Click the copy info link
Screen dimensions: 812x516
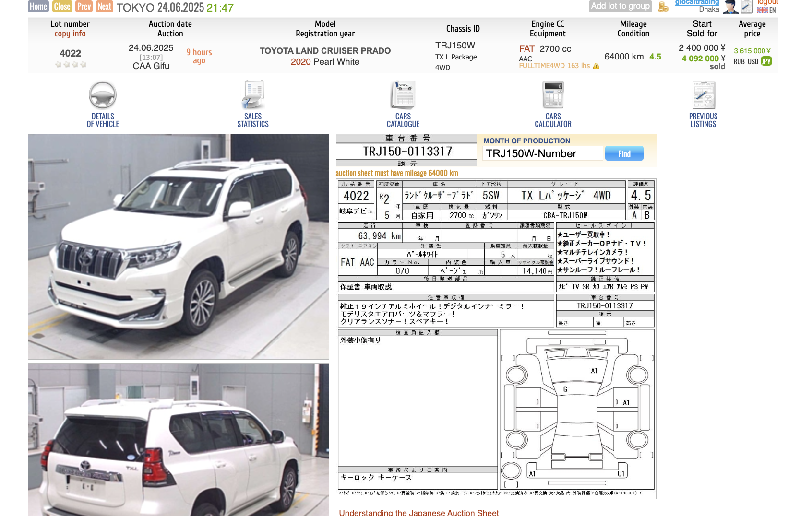[70, 34]
